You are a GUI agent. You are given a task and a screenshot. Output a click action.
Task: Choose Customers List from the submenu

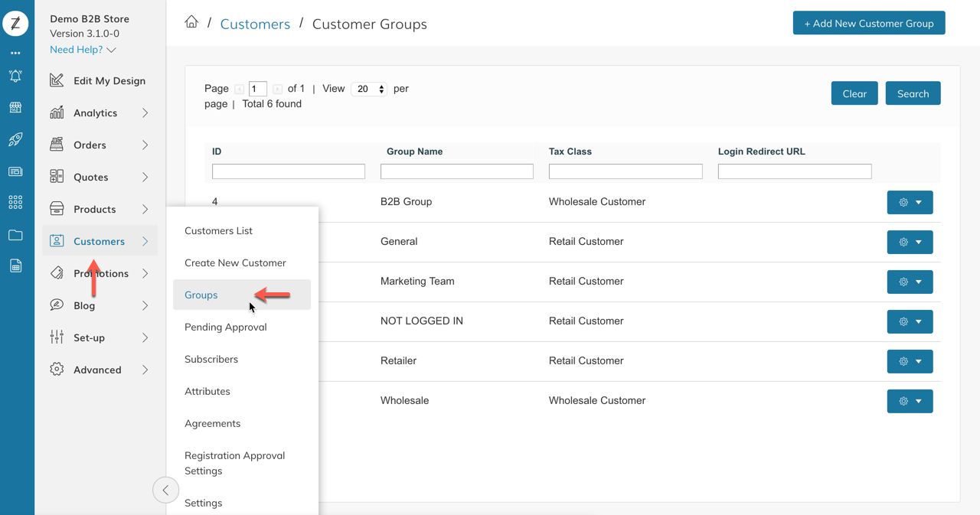point(218,230)
